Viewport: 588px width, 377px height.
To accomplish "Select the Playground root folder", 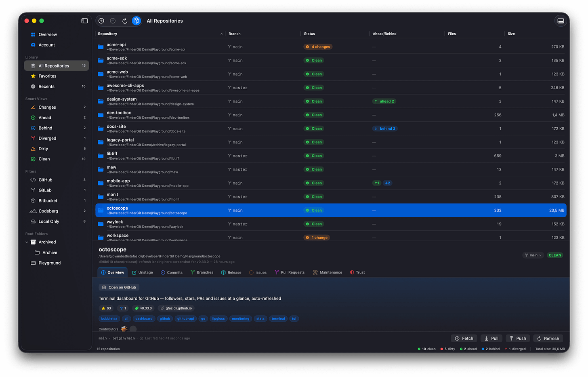I will click(56, 263).
